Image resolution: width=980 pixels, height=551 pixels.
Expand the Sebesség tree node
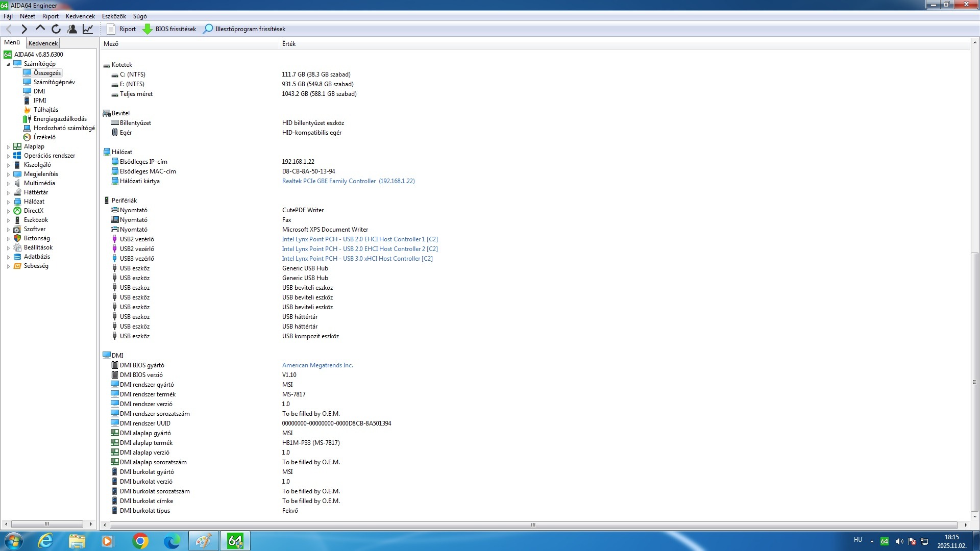pos(8,266)
